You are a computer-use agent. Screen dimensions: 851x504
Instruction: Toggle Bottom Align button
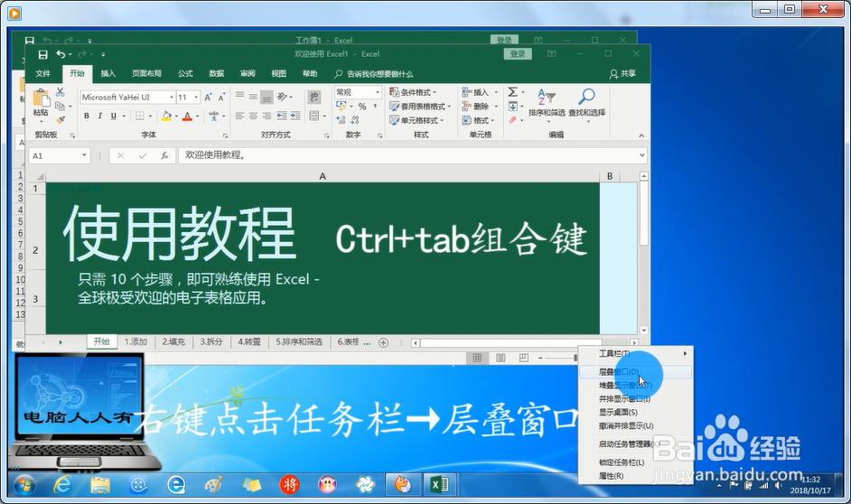(x=267, y=97)
